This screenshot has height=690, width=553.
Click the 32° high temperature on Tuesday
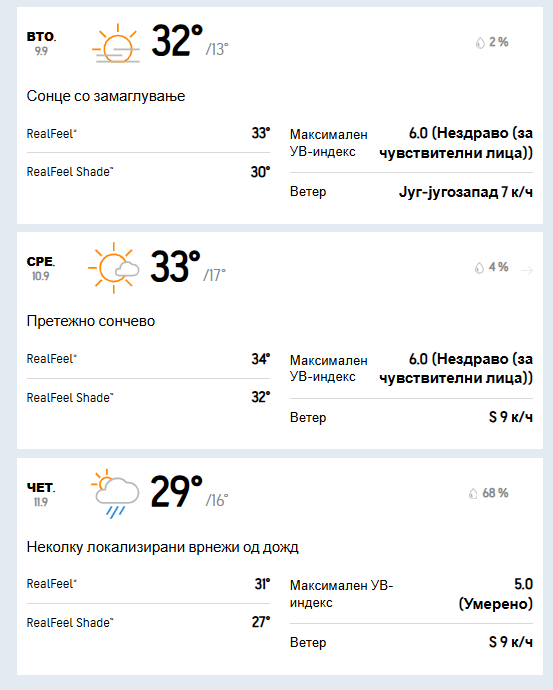[x=177, y=40]
